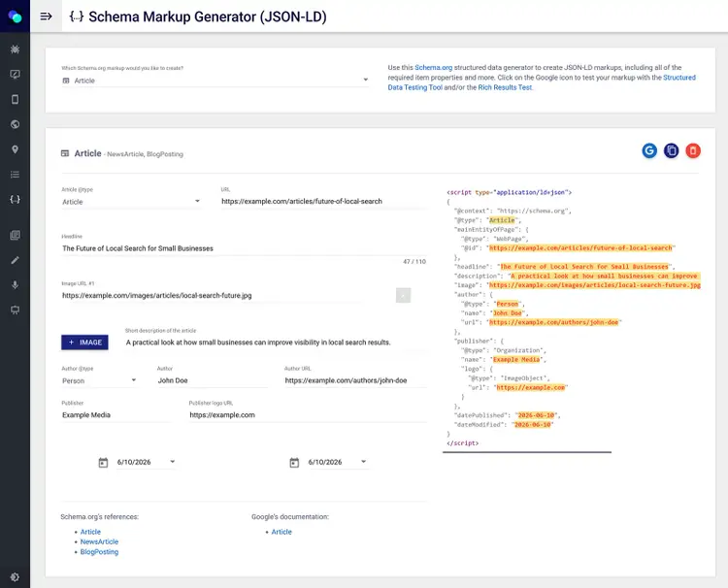Open the newspaper icon in sidebar

pyautogui.click(x=15, y=235)
